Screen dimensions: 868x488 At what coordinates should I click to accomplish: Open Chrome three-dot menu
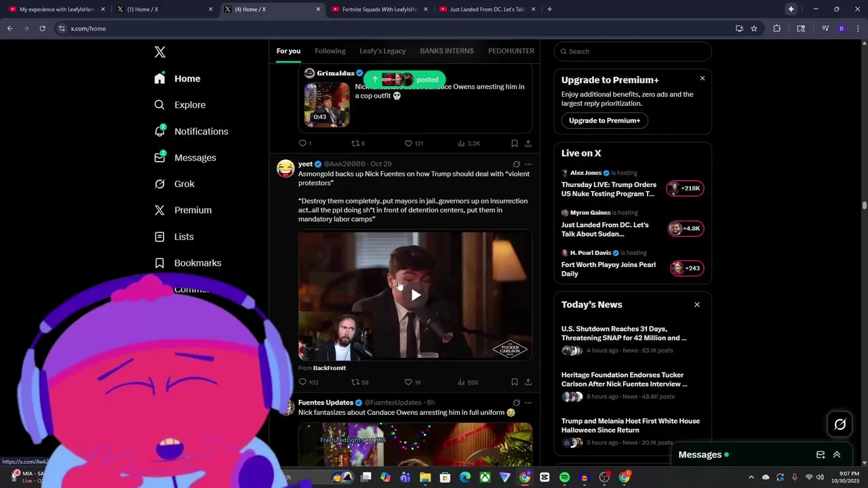pos(857,28)
